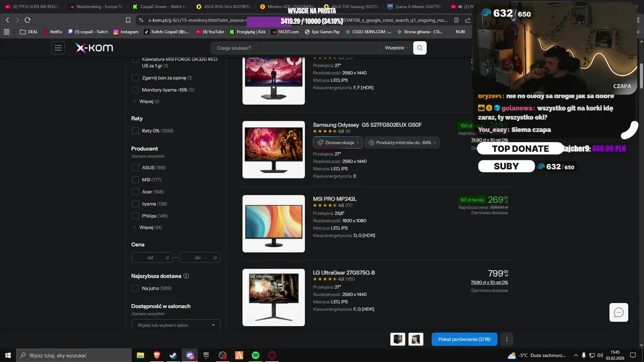Viewport: 644px width, 362px height.
Task: Enable Raty 0% filter
Action: pos(135,131)
